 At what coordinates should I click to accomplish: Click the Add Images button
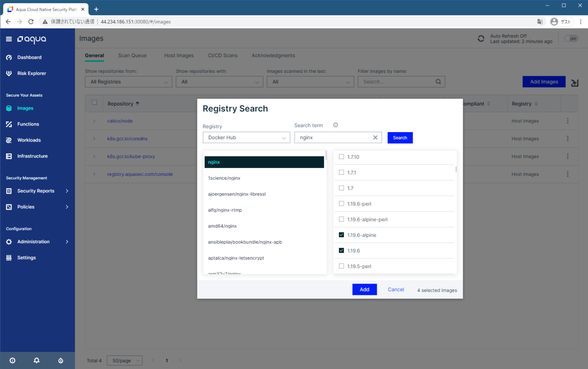pyautogui.click(x=544, y=82)
